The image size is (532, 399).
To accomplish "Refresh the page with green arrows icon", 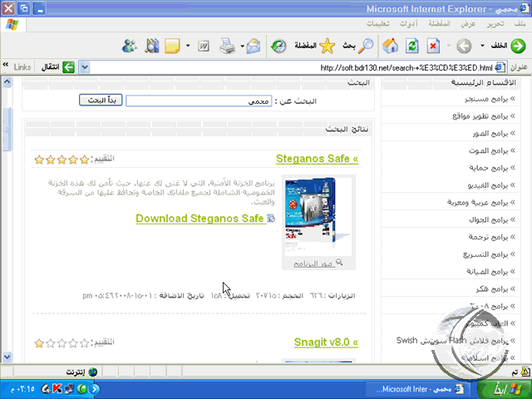I will click(x=412, y=46).
